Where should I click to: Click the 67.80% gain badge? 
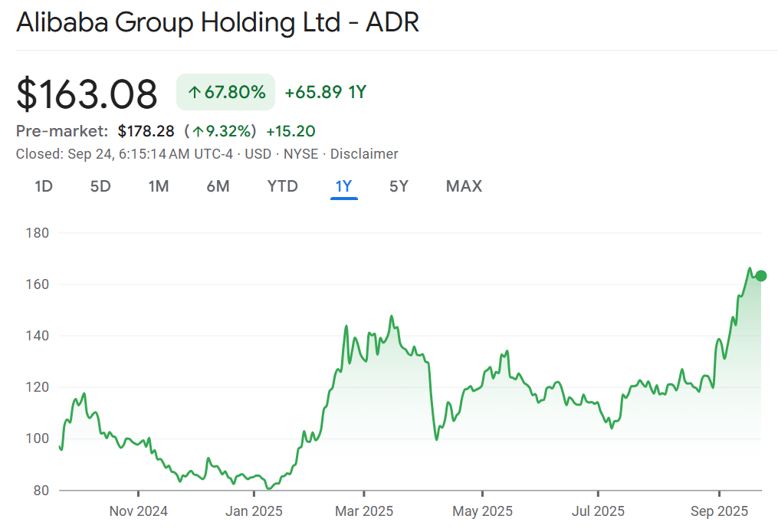[225, 93]
